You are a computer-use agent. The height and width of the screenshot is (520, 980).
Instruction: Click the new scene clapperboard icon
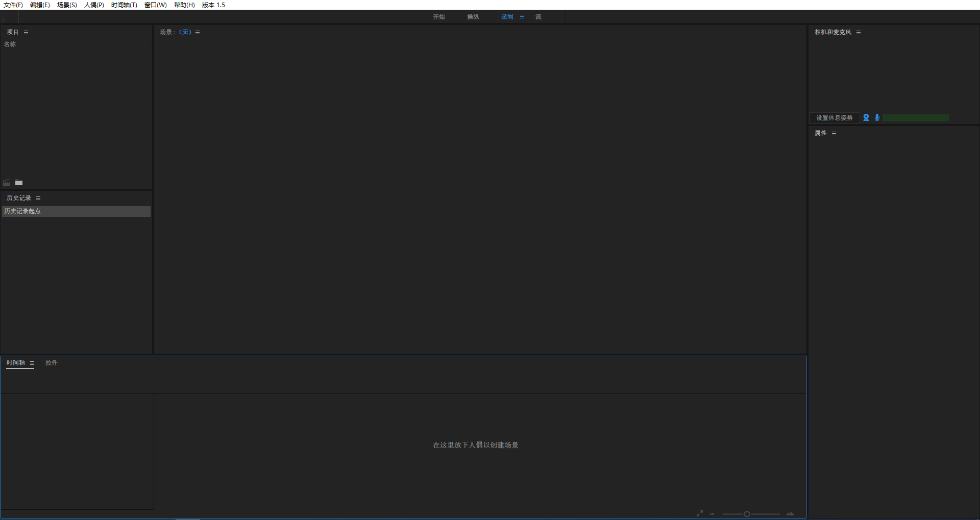click(7, 183)
